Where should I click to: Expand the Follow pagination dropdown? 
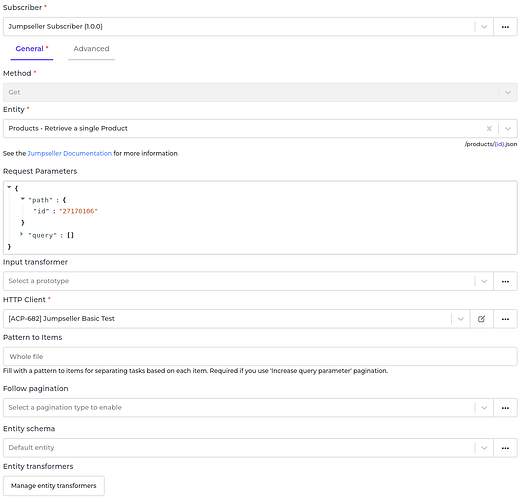pos(484,408)
